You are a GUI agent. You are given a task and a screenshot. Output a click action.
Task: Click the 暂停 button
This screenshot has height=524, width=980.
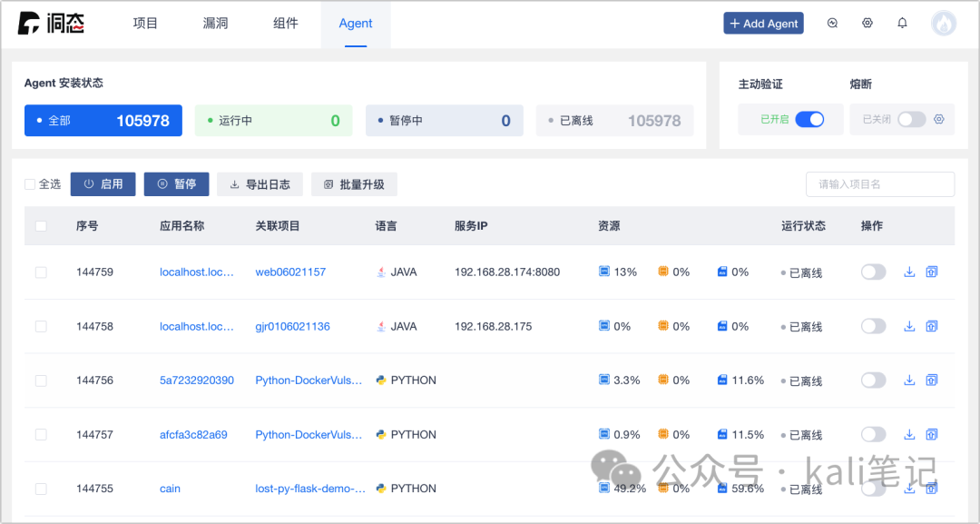click(176, 183)
